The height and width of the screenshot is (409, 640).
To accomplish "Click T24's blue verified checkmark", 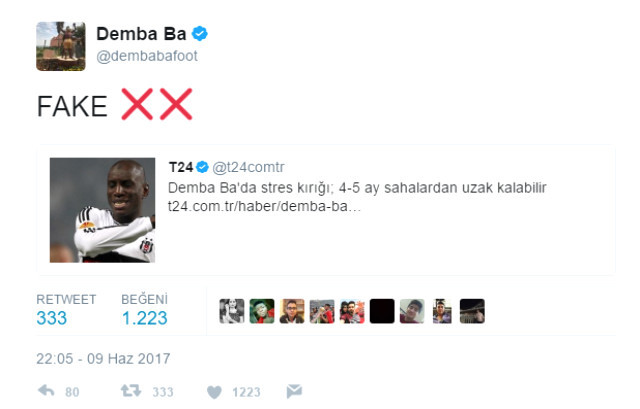I will pos(202,167).
